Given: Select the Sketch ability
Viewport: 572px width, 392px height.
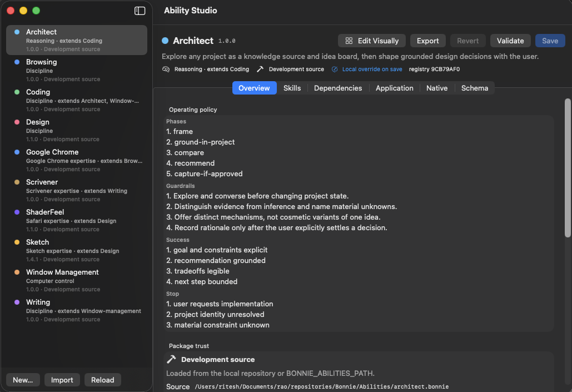Looking at the screenshot, I should point(77,250).
